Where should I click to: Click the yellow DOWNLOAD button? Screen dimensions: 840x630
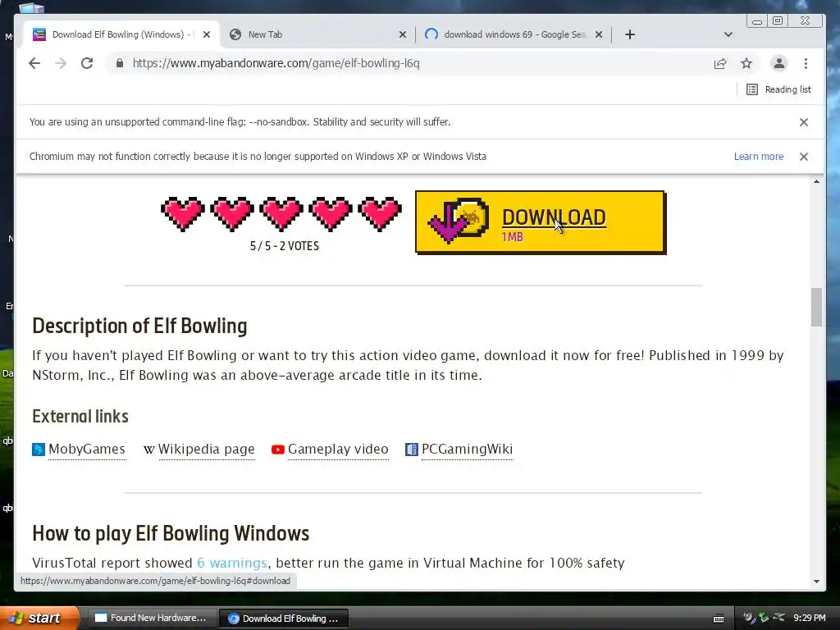tap(541, 222)
